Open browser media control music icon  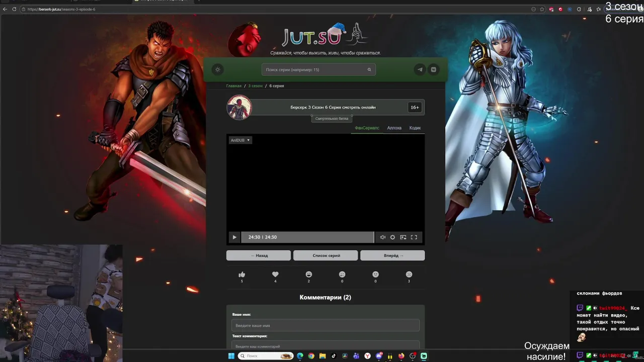point(589,9)
